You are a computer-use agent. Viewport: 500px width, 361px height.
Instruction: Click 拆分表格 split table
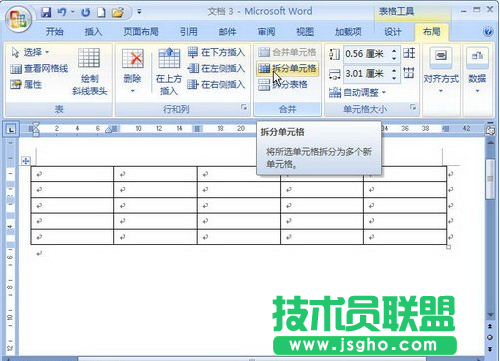tap(283, 85)
